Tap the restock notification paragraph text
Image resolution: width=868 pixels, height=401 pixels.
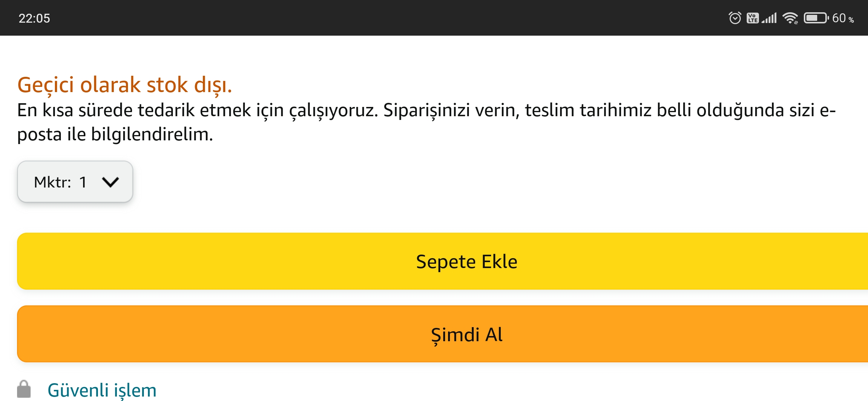pyautogui.click(x=427, y=122)
